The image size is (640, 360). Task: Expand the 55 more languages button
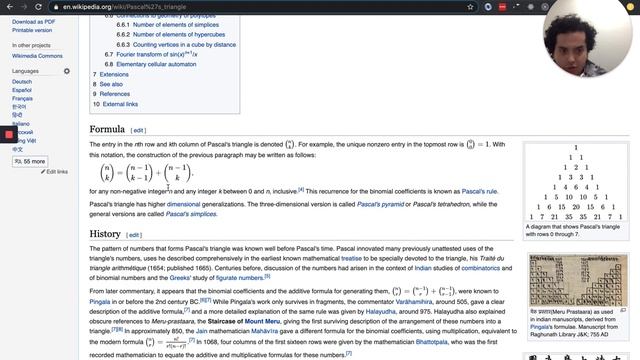pyautogui.click(x=30, y=162)
